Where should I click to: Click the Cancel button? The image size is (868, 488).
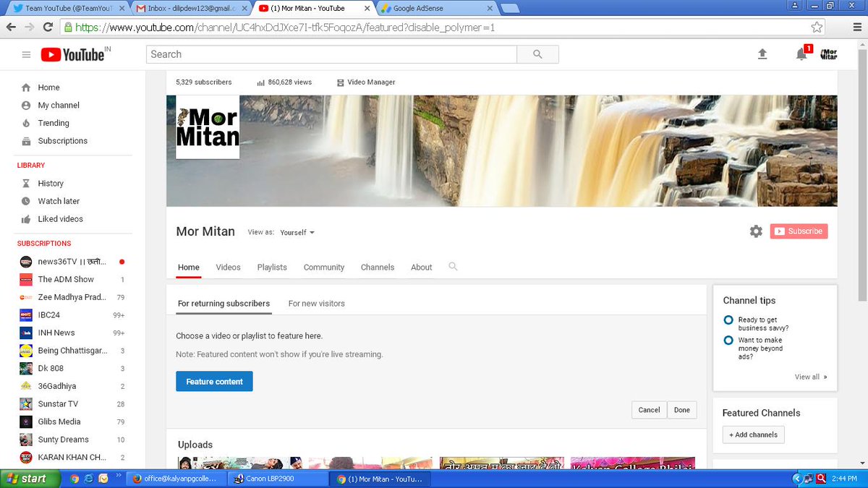(649, 410)
